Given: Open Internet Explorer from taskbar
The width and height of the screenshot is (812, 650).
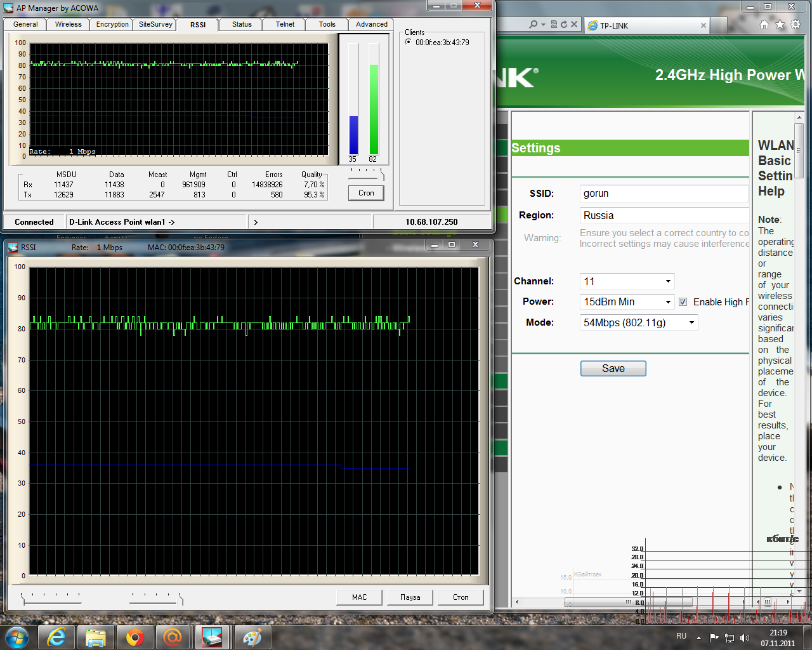Looking at the screenshot, I should tap(57, 637).
